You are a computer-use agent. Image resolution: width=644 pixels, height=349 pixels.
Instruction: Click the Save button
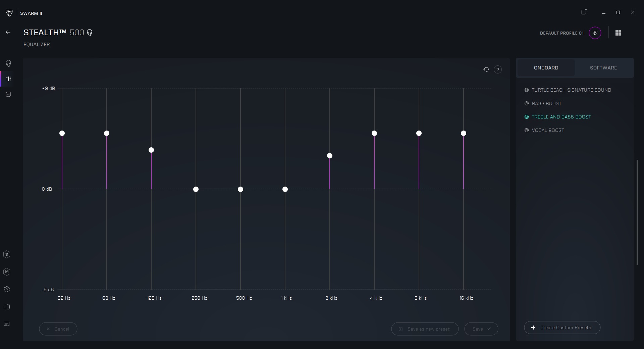[x=481, y=329]
